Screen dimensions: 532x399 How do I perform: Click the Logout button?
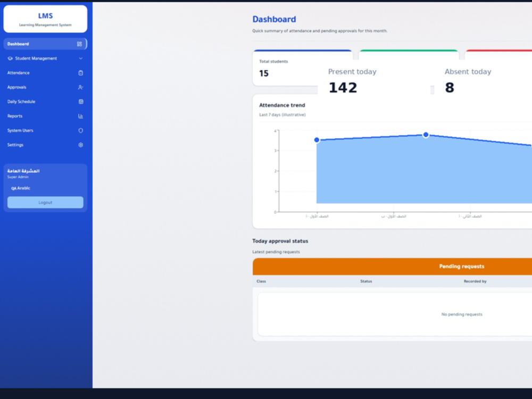click(x=45, y=202)
